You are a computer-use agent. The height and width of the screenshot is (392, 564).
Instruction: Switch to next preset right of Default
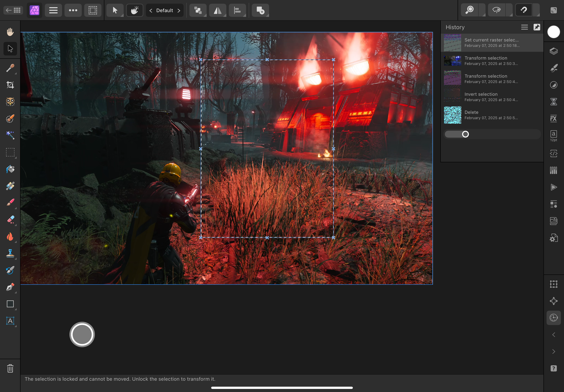[x=179, y=10]
